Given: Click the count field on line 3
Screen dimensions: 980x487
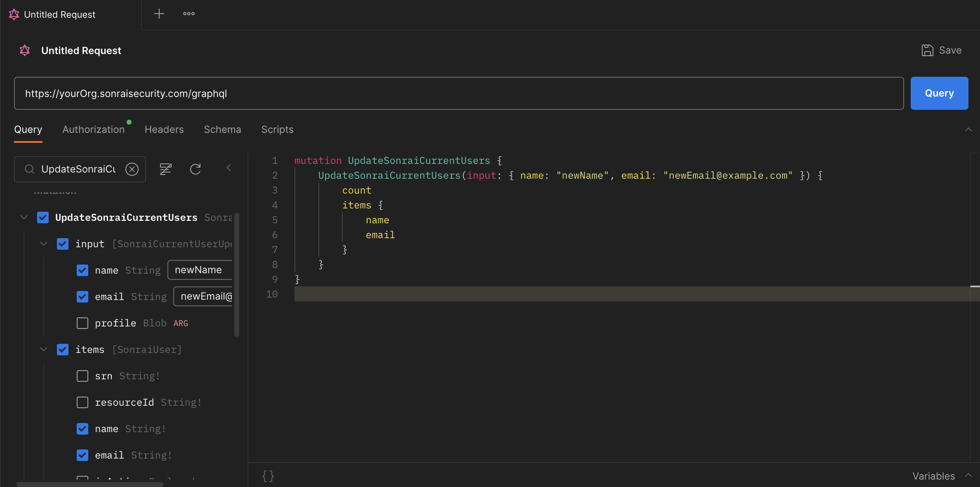Looking at the screenshot, I should tap(357, 190).
